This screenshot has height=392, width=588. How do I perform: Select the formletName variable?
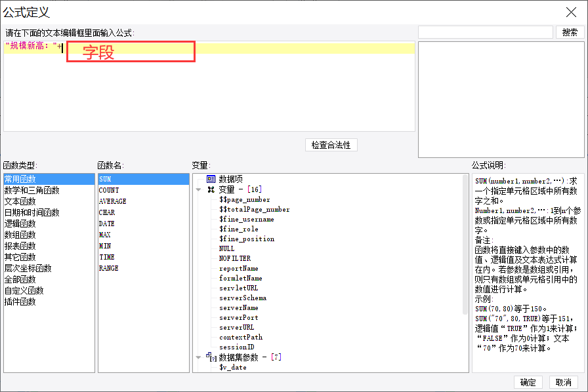[x=241, y=279]
